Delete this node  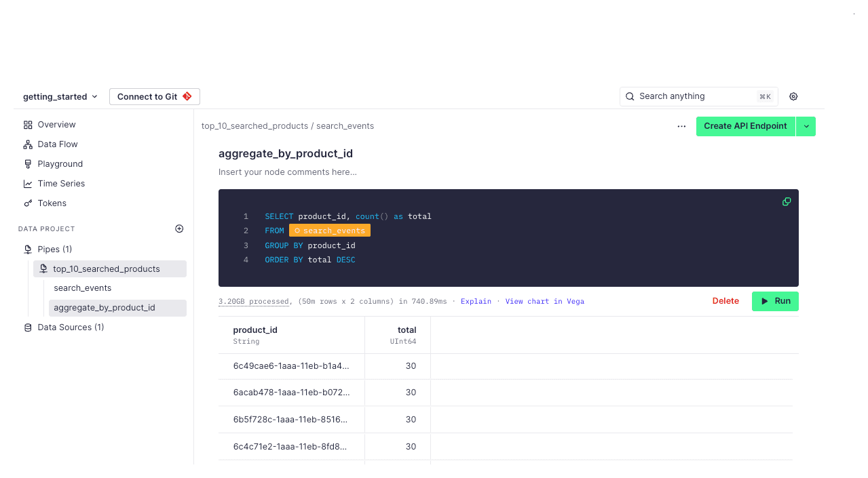point(725,301)
